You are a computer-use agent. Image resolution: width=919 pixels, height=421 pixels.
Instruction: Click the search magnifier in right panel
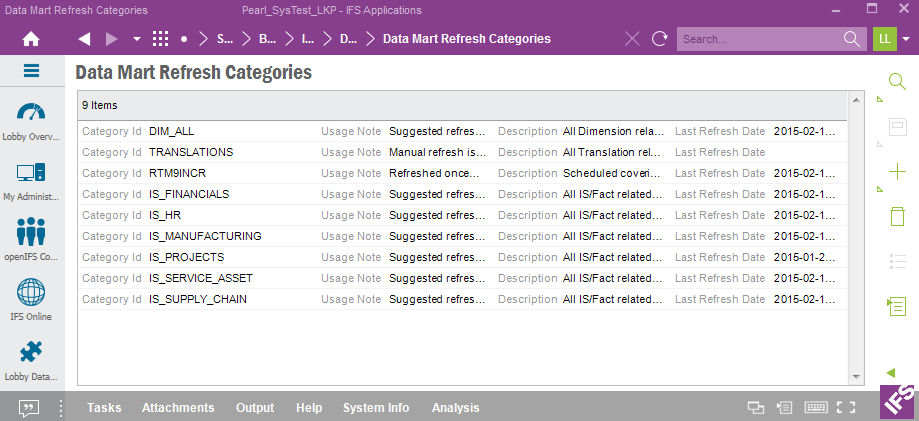896,82
